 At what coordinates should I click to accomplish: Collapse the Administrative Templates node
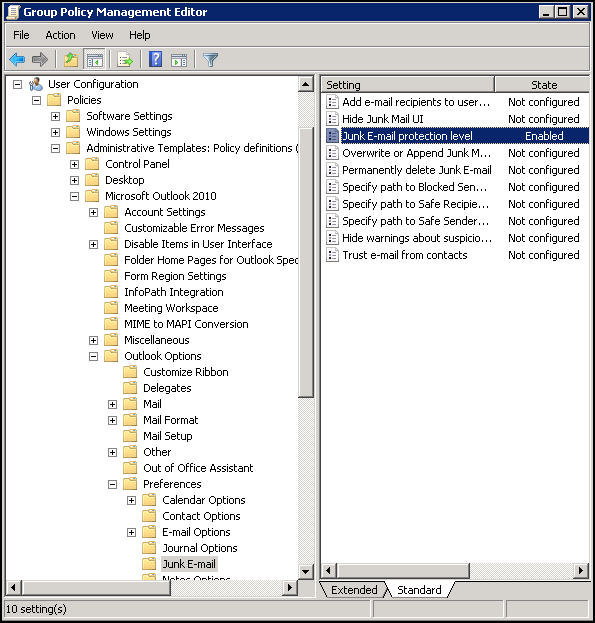(56, 149)
